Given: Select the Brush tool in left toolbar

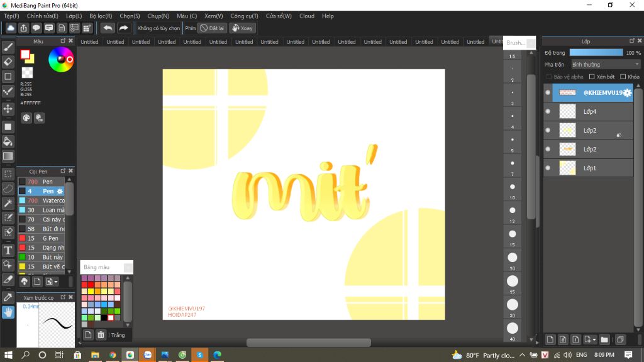Looking at the screenshot, I should 8,47.
